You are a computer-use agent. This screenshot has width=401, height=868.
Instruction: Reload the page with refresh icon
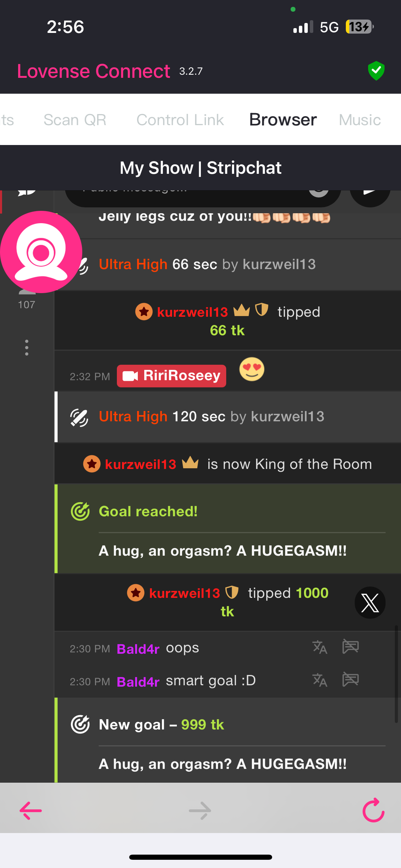point(374,810)
